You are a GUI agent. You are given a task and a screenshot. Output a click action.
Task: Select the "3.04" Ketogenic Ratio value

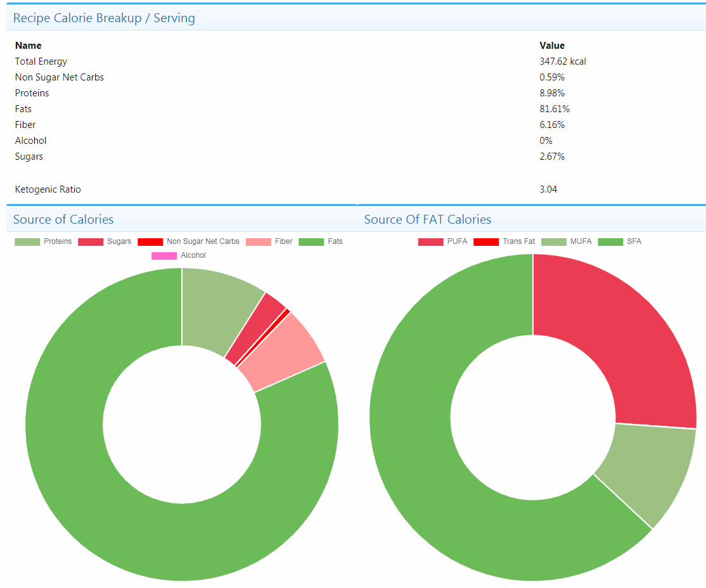(x=548, y=189)
